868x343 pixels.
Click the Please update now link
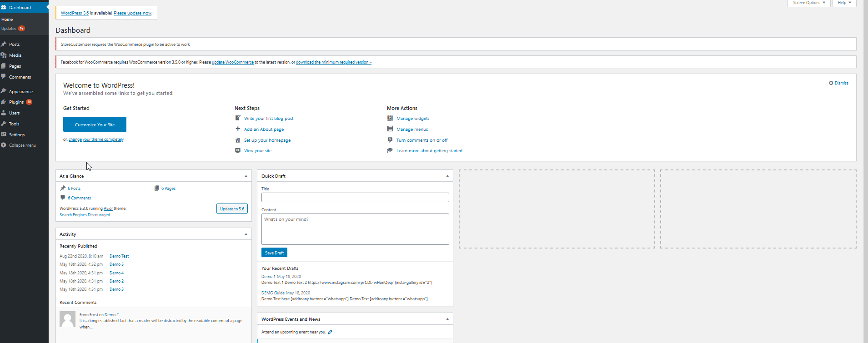pyautogui.click(x=132, y=13)
